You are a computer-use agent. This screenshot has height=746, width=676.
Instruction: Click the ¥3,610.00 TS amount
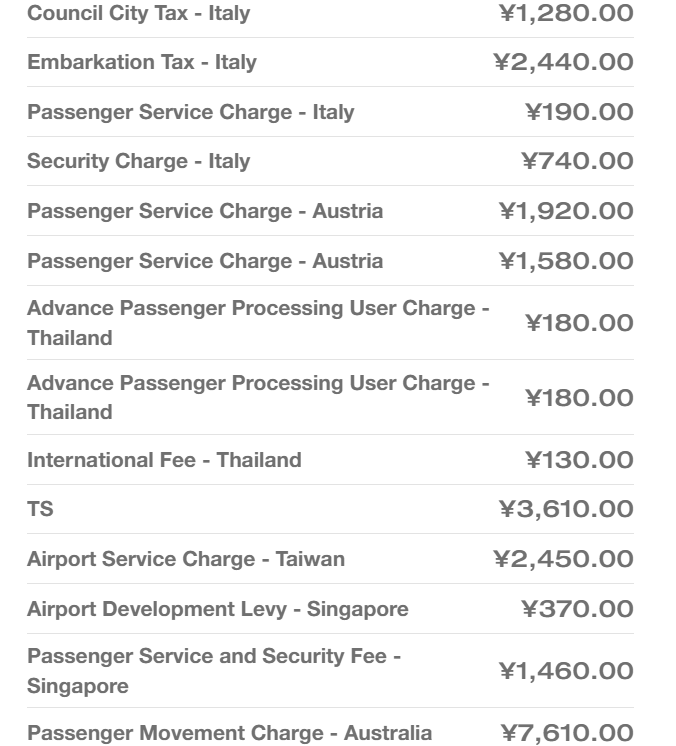566,509
